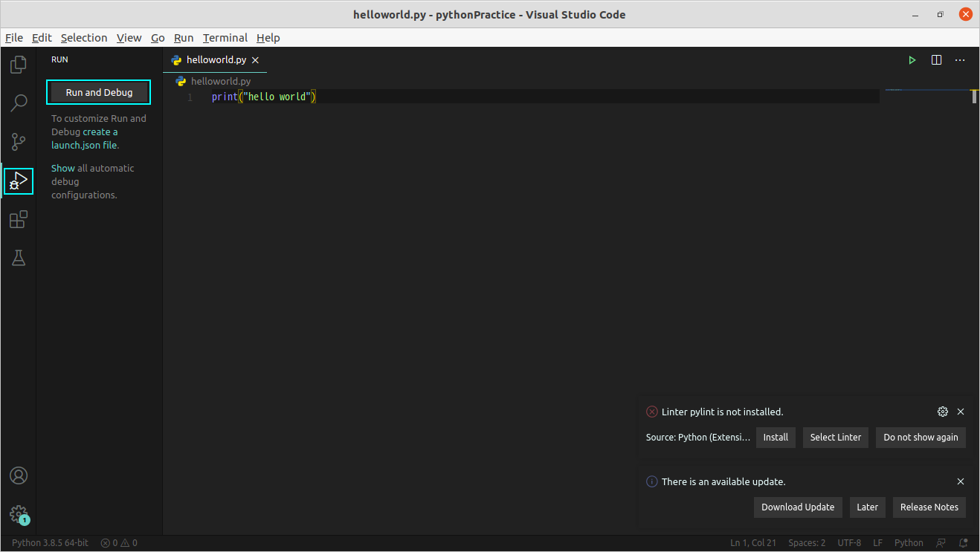
Task: Change the LF end of line sequence
Action: point(878,543)
